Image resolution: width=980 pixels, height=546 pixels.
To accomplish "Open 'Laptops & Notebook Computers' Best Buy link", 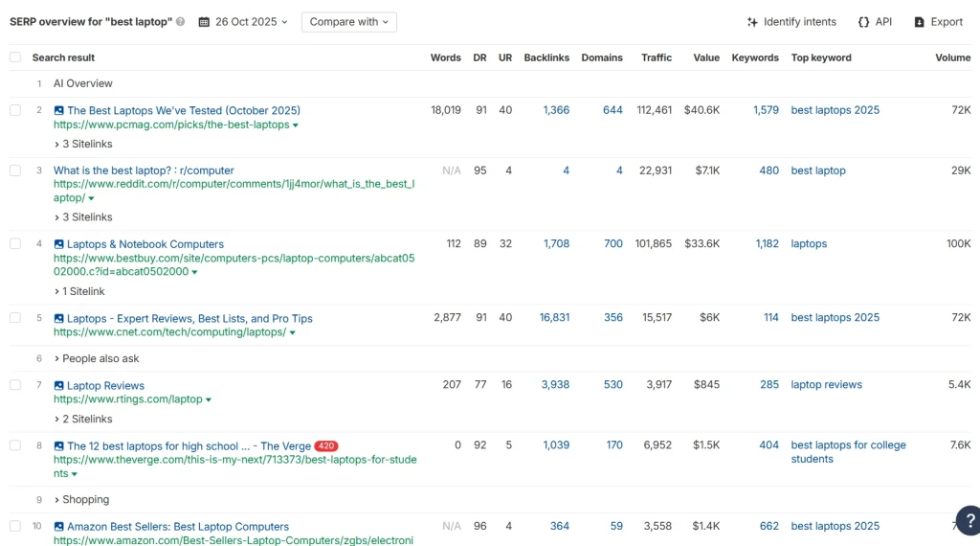I will (x=145, y=244).
